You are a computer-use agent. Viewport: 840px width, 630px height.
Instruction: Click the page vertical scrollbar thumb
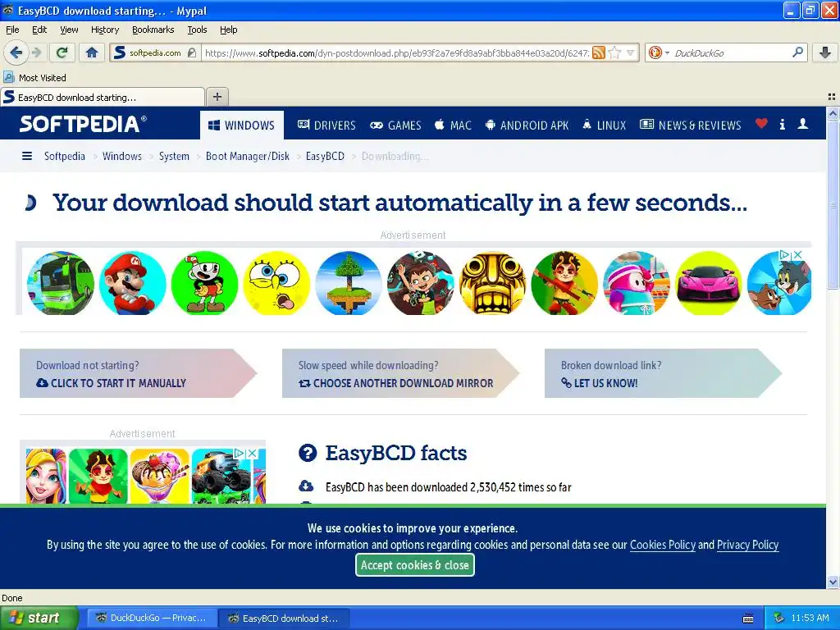(833, 204)
